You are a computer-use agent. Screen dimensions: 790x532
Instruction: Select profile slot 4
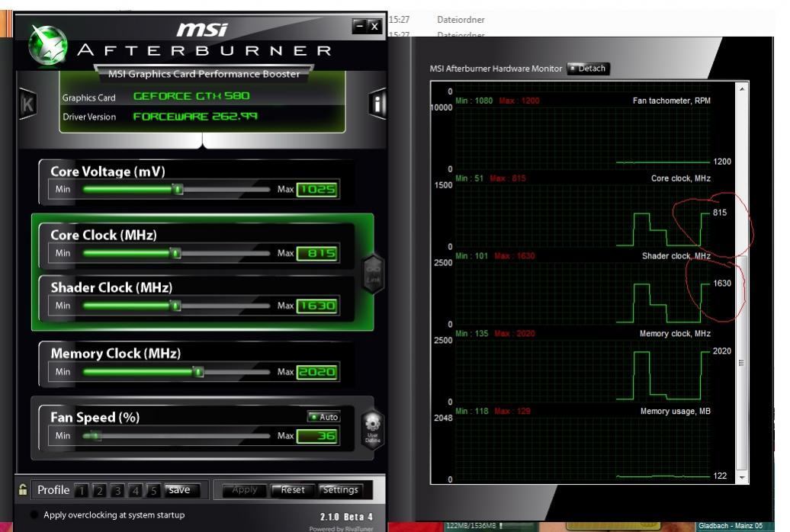click(136, 490)
